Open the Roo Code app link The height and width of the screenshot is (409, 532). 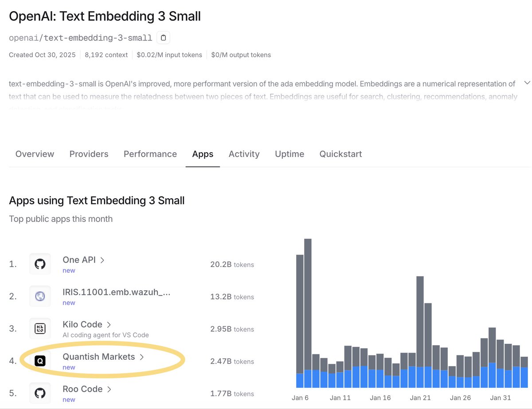coord(82,389)
